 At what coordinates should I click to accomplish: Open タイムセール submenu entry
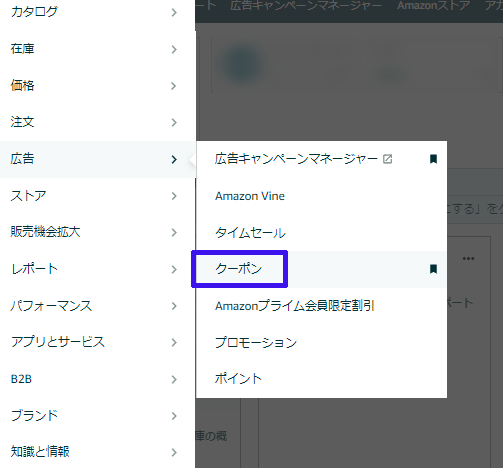click(x=250, y=233)
